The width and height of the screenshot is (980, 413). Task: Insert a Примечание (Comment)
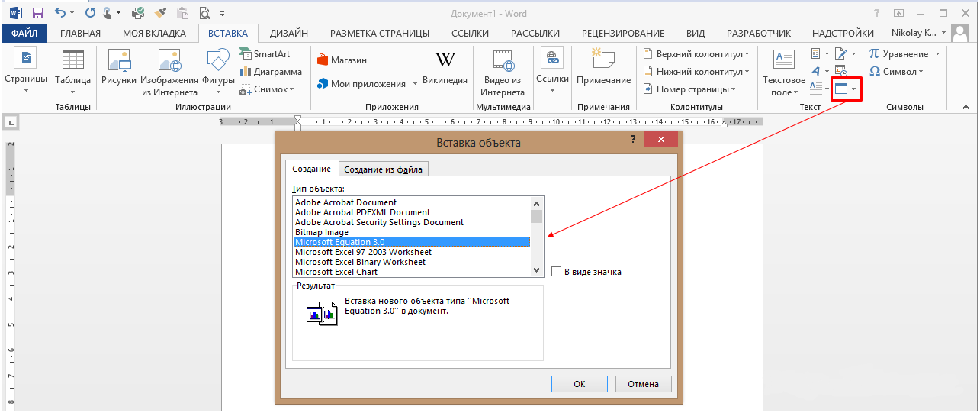pyautogui.click(x=603, y=67)
